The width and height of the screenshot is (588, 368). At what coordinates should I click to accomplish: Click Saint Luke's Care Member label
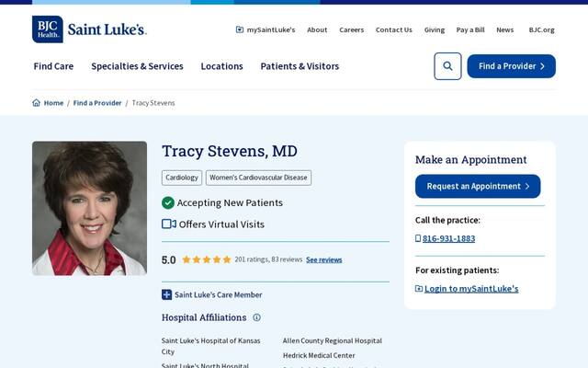click(219, 294)
